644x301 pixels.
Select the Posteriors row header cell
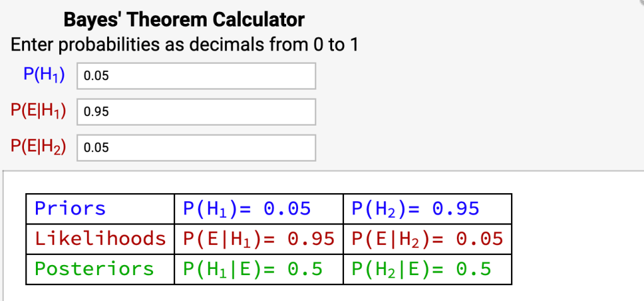(x=100, y=269)
